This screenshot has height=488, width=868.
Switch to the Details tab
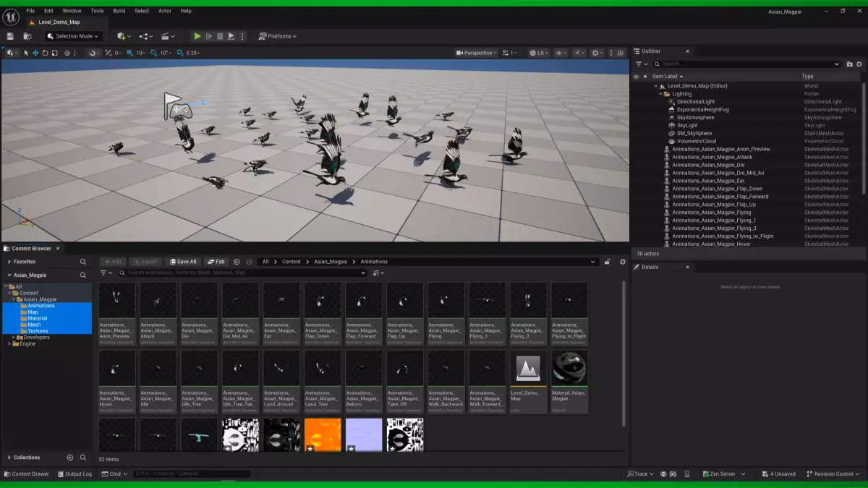point(650,267)
